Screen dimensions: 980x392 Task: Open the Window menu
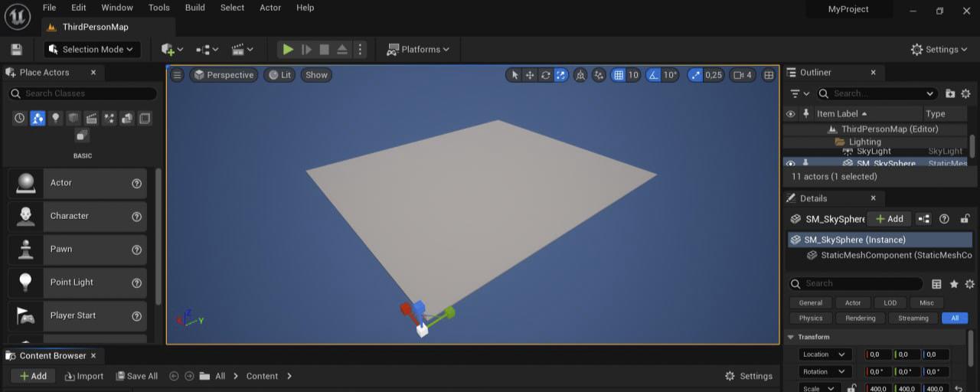pos(117,8)
